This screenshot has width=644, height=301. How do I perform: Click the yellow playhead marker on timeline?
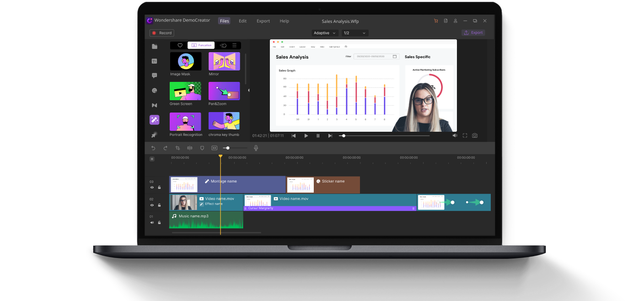click(x=220, y=156)
